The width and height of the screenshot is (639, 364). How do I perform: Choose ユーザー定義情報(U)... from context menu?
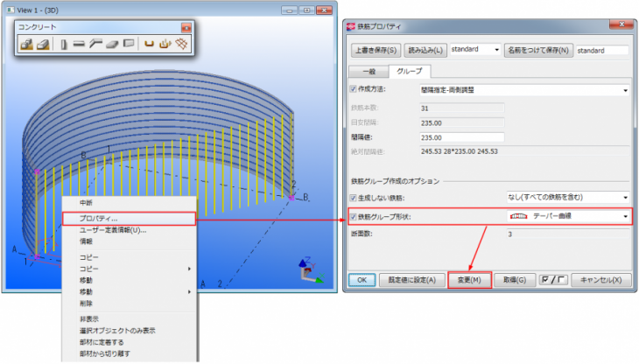130,230
